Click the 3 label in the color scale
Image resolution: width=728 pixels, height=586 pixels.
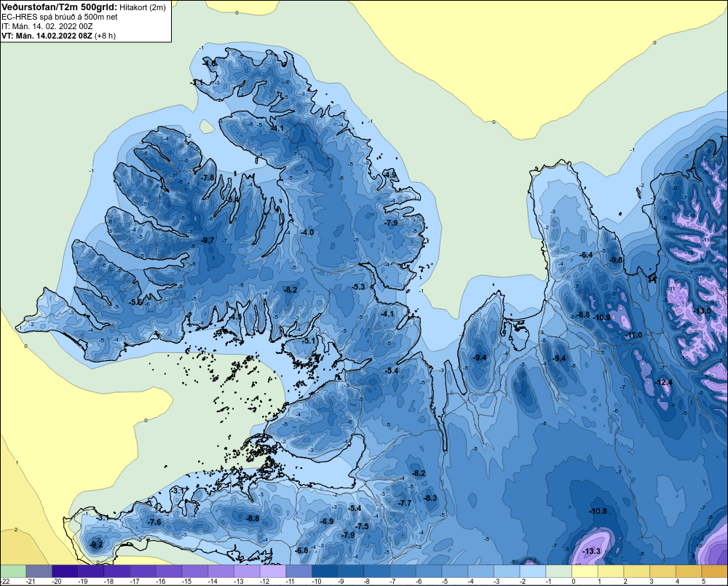coord(652,582)
